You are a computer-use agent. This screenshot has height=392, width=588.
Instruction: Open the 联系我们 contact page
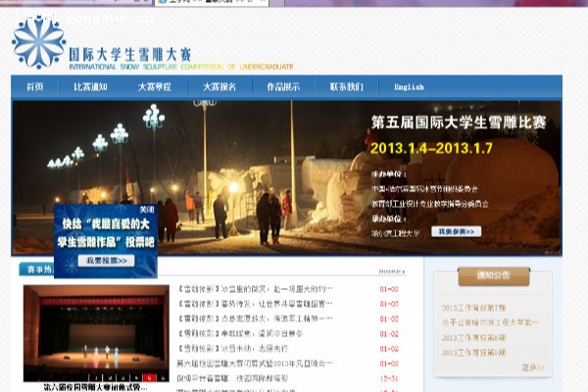click(x=346, y=87)
